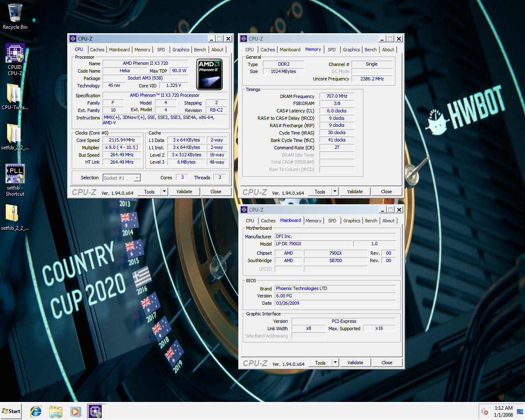Click the Core VID value 1.325 V

click(173, 85)
